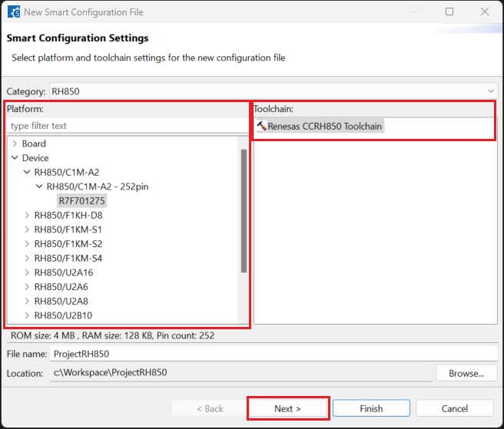This screenshot has width=504, height=429.
Task: Click the Browse... button
Action: coord(466,373)
